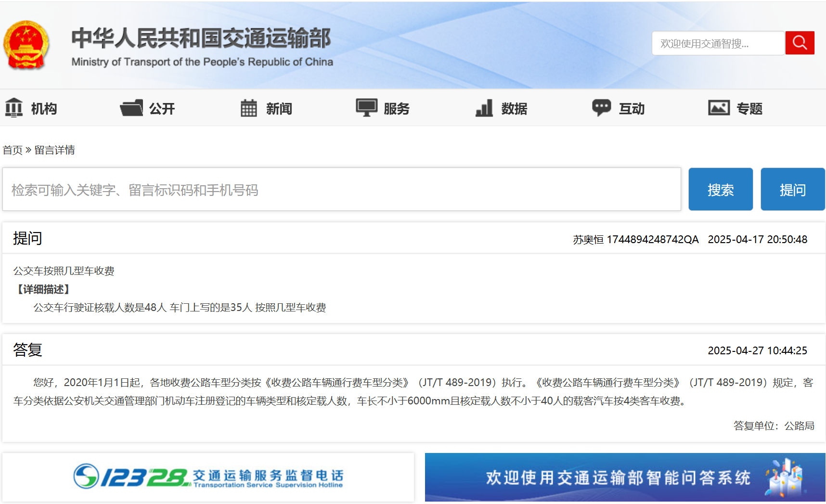Image resolution: width=826 pixels, height=504 pixels.
Task: Open the 机构 menu item
Action: 44,109
